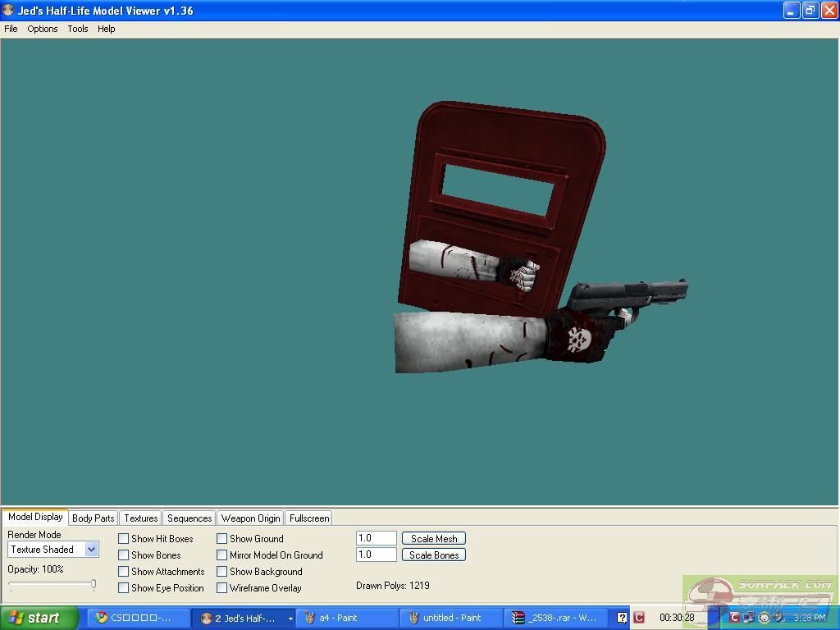Click the red C icon beside the timer
840x630 pixels.
point(639,618)
